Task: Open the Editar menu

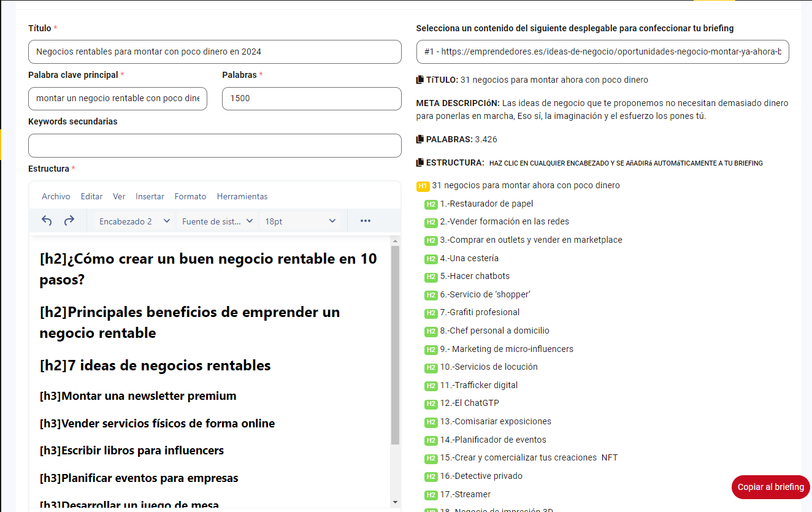Action: coord(92,196)
